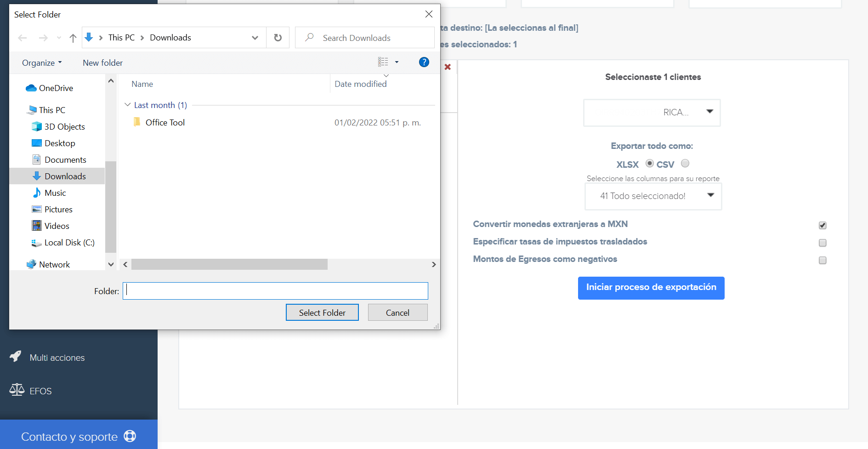868x449 pixels.
Task: Uncheck Convertir monedas extranjeras a MXN
Action: coord(823,225)
